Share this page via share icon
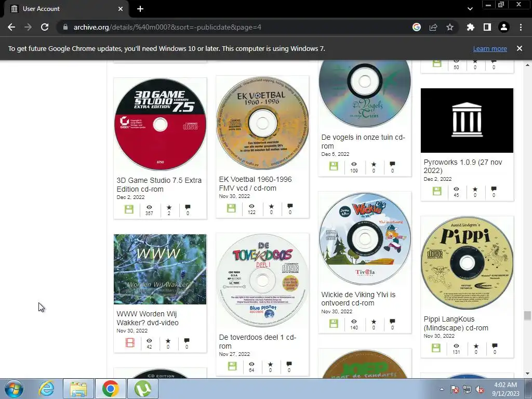This screenshot has height=399, width=532. (x=433, y=27)
